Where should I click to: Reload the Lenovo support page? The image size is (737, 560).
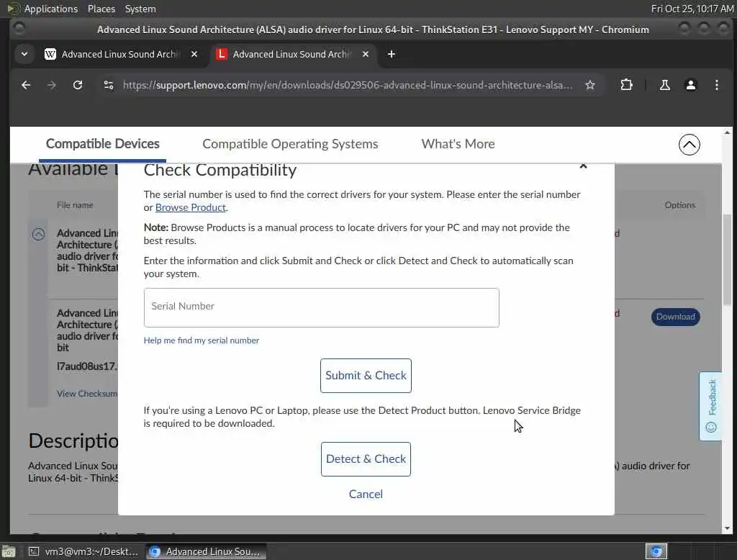pos(78,85)
